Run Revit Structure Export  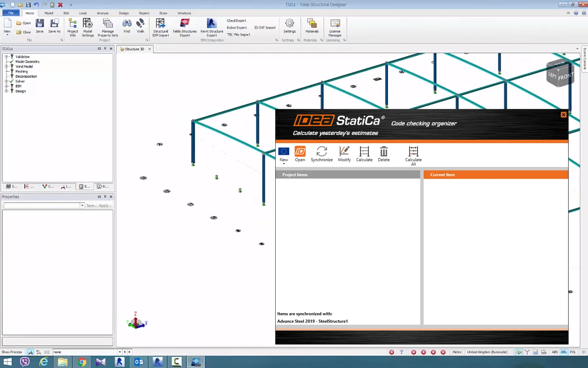tap(212, 28)
